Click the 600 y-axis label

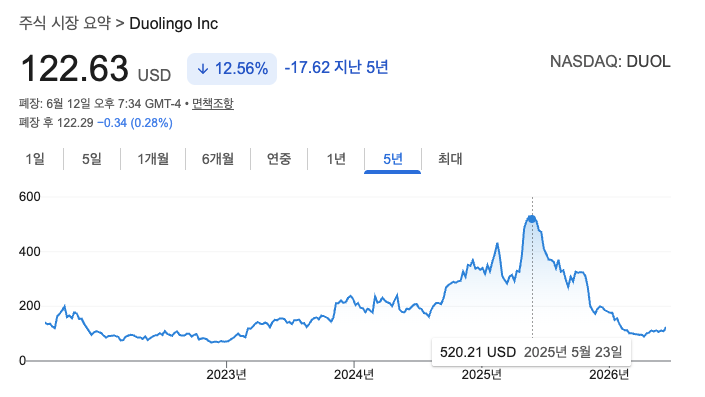(x=30, y=197)
